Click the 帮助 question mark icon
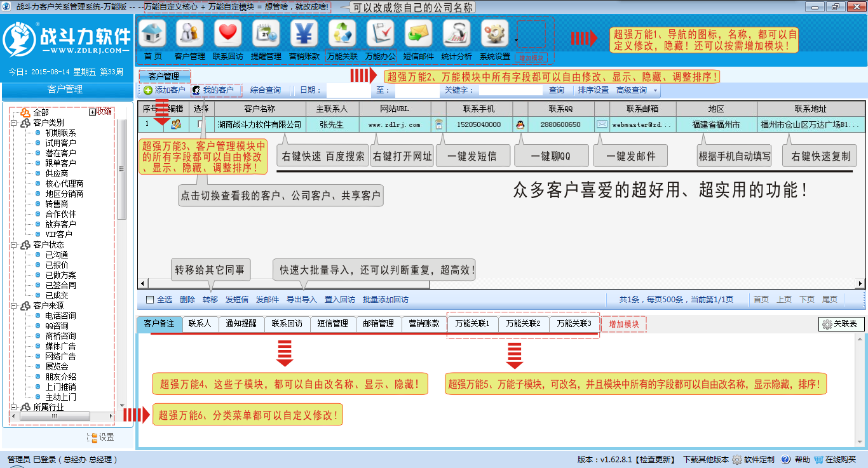This screenshot has width=868, height=468. pos(786,460)
